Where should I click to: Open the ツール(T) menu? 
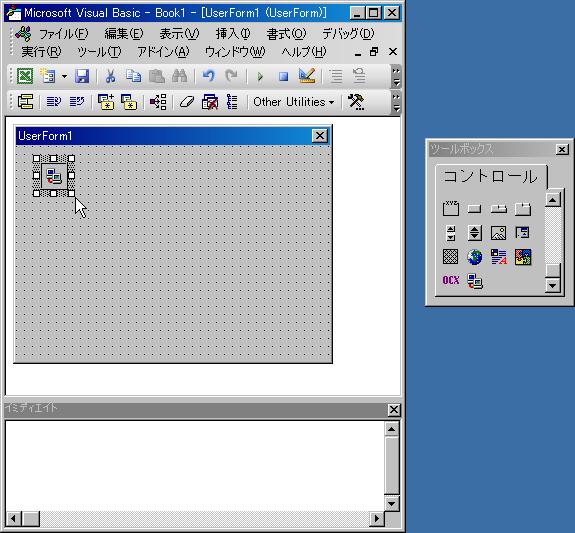coord(99,52)
